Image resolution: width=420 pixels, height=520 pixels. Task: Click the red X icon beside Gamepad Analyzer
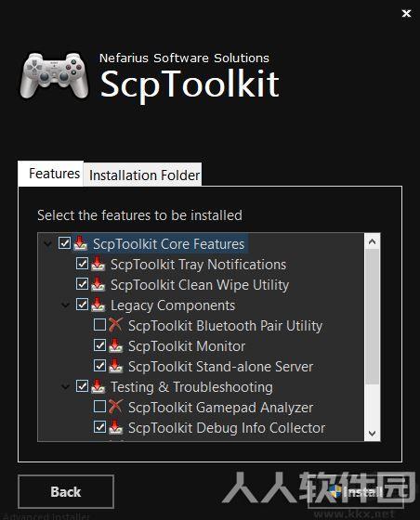click(115, 407)
